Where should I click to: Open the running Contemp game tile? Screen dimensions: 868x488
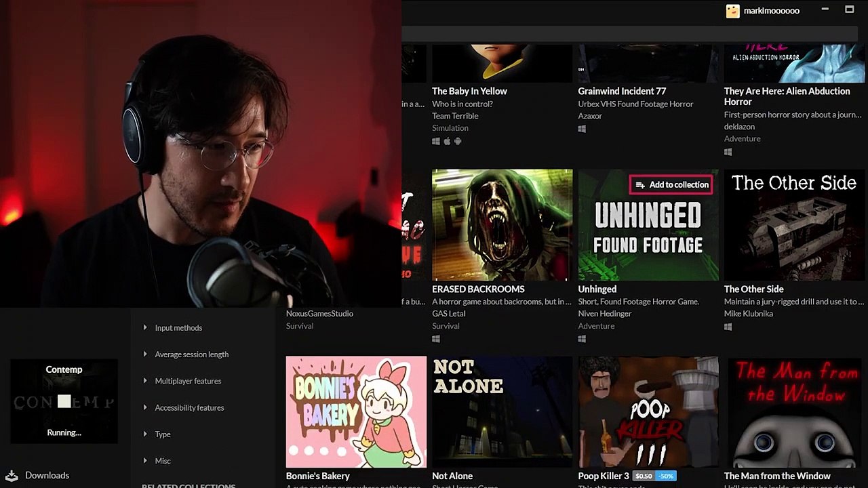click(64, 401)
